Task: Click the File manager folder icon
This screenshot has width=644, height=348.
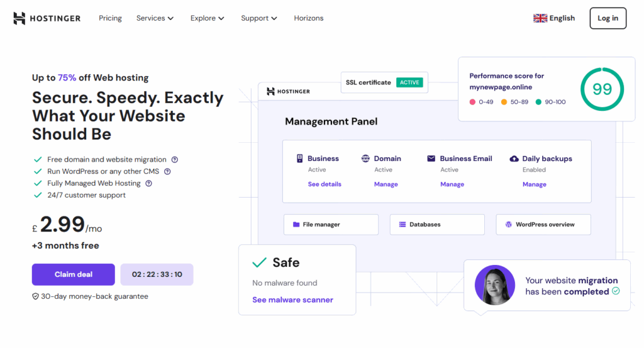Action: pyautogui.click(x=296, y=225)
